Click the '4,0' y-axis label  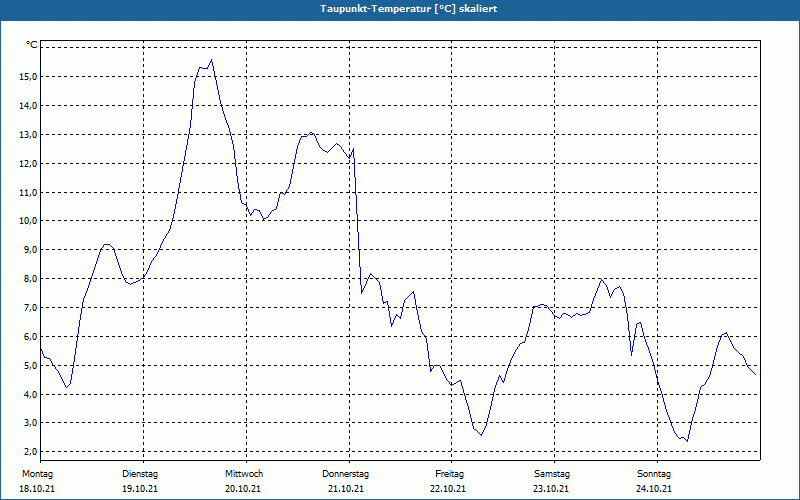click(x=30, y=394)
